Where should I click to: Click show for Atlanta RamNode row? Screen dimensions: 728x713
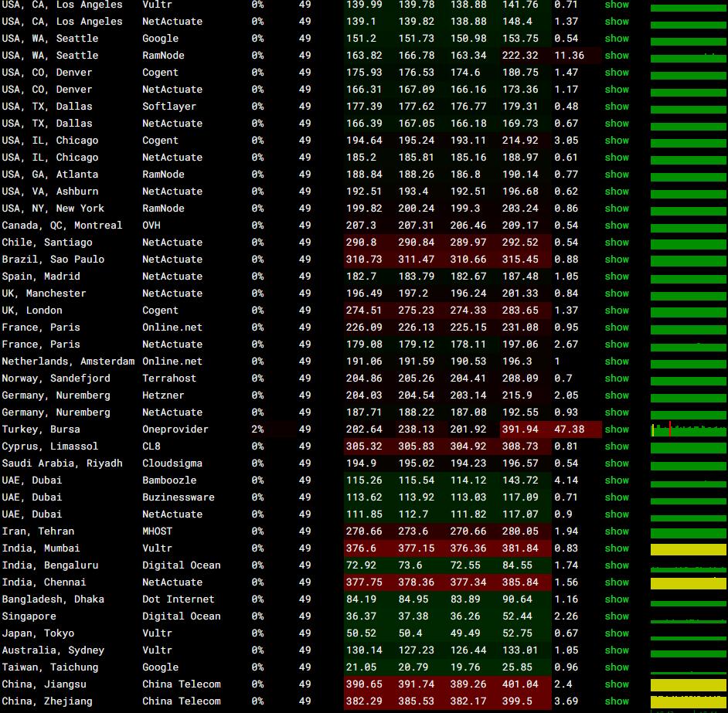(x=617, y=175)
